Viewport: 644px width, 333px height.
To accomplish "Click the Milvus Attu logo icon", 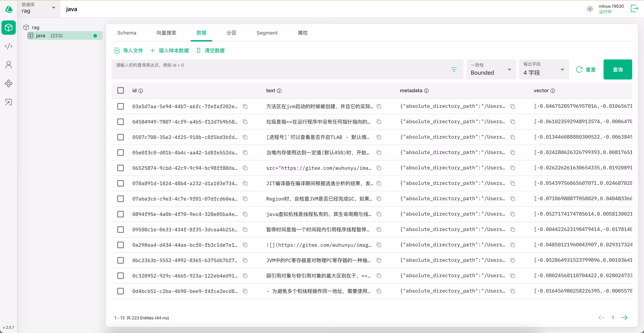I will point(9,9).
